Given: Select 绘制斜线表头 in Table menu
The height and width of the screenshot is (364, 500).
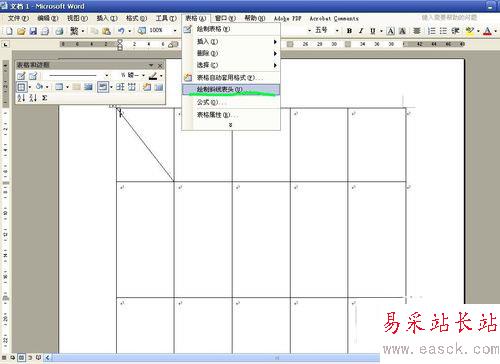Looking at the screenshot, I should point(231,89).
